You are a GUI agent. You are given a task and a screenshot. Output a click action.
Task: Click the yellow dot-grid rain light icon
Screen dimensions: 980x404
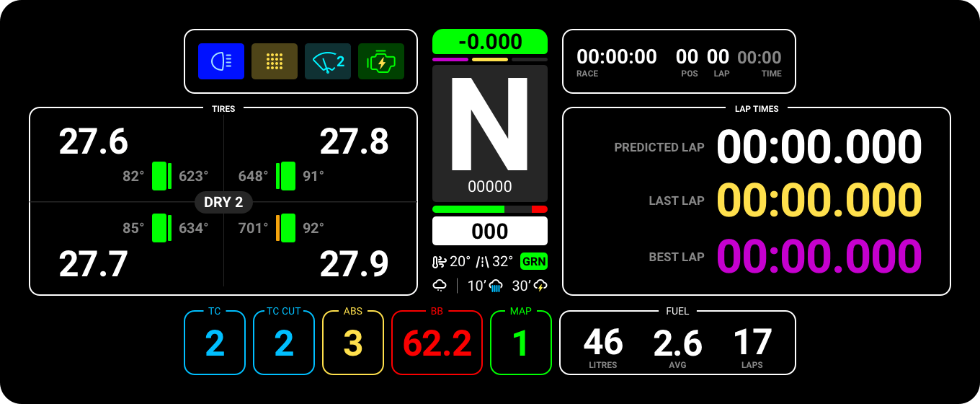[x=274, y=61]
